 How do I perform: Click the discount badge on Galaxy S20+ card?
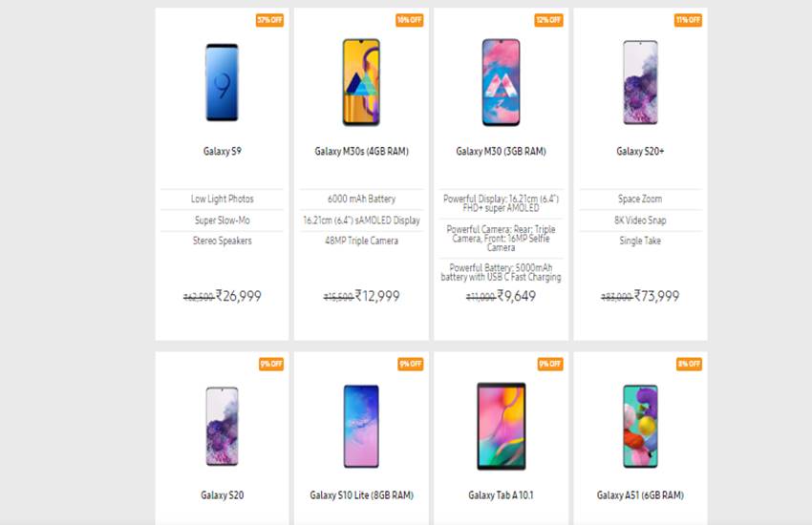pos(688,20)
